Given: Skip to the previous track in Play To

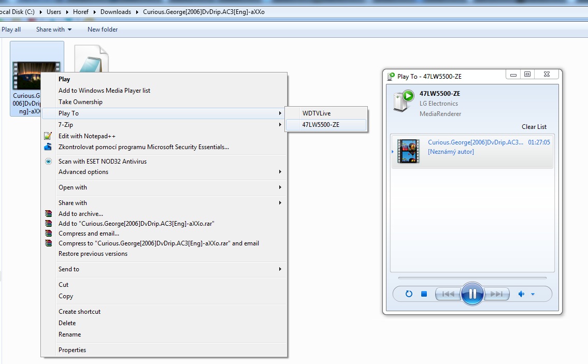Looking at the screenshot, I should 448,294.
